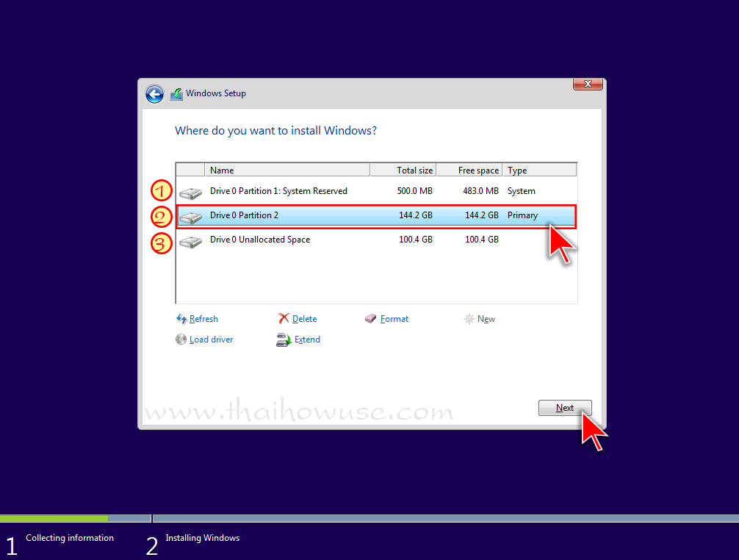Select Drive 0 Unallocated Space row
739x560 pixels.
click(x=376, y=240)
